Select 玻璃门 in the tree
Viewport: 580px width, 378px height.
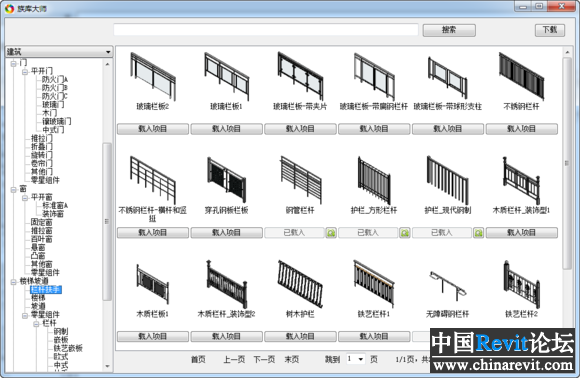click(x=53, y=104)
